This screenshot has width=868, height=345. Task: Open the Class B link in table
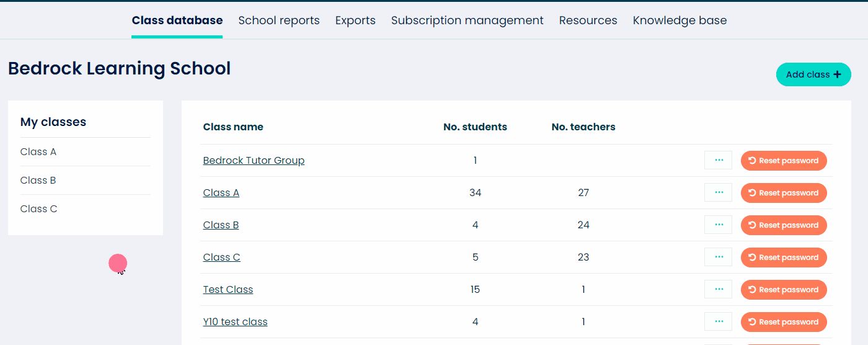click(221, 225)
